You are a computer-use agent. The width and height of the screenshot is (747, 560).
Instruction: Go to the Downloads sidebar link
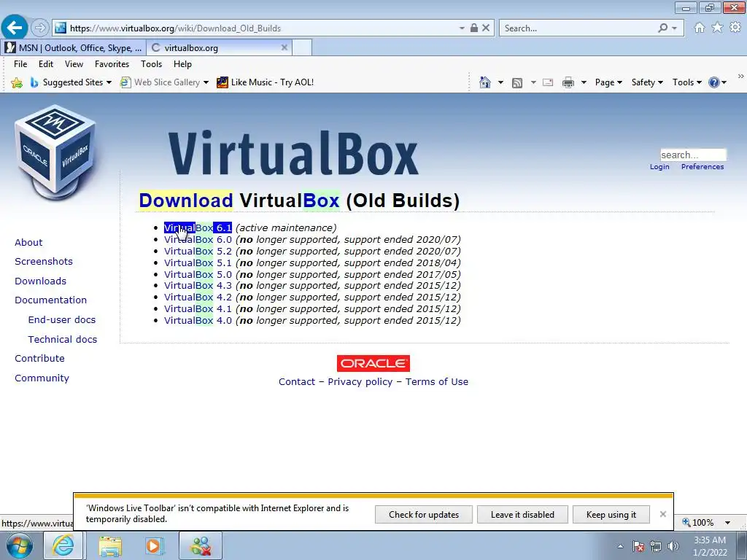[x=41, y=281]
